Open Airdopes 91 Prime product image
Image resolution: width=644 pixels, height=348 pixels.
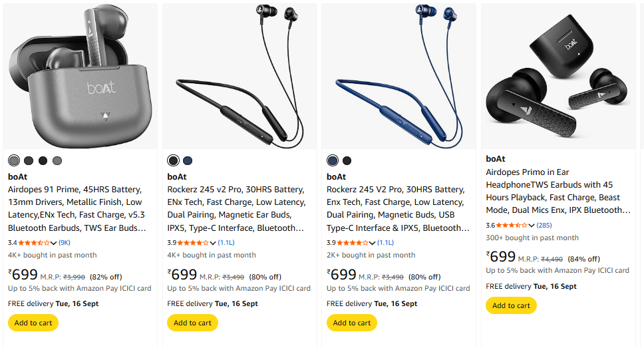click(80, 76)
